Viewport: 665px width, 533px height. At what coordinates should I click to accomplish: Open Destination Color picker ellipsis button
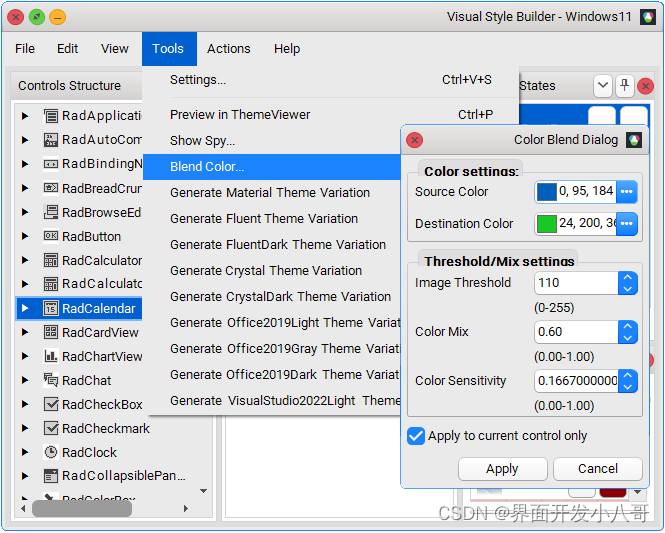tap(627, 223)
